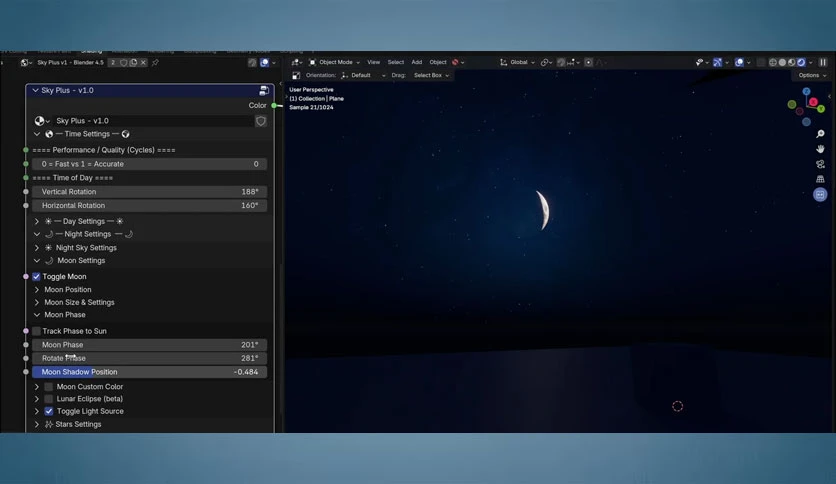Uncheck the Toggle Light Source checkbox
The width and height of the screenshot is (836, 484).
[49, 412]
